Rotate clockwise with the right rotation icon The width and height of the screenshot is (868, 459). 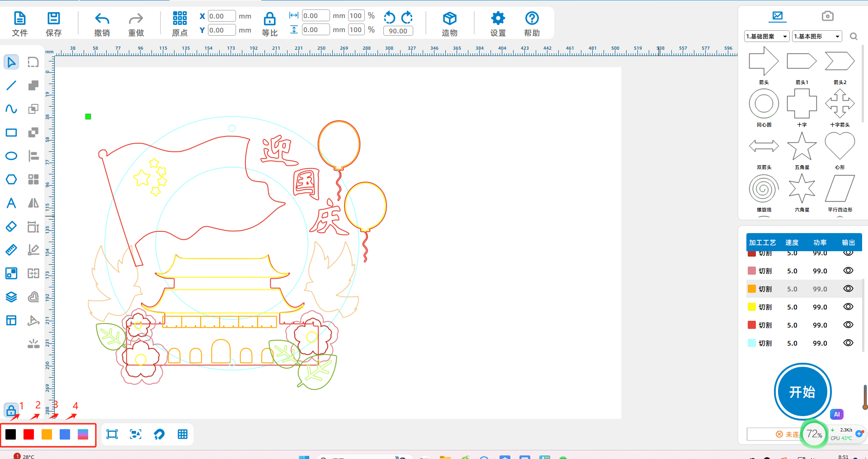pos(407,18)
